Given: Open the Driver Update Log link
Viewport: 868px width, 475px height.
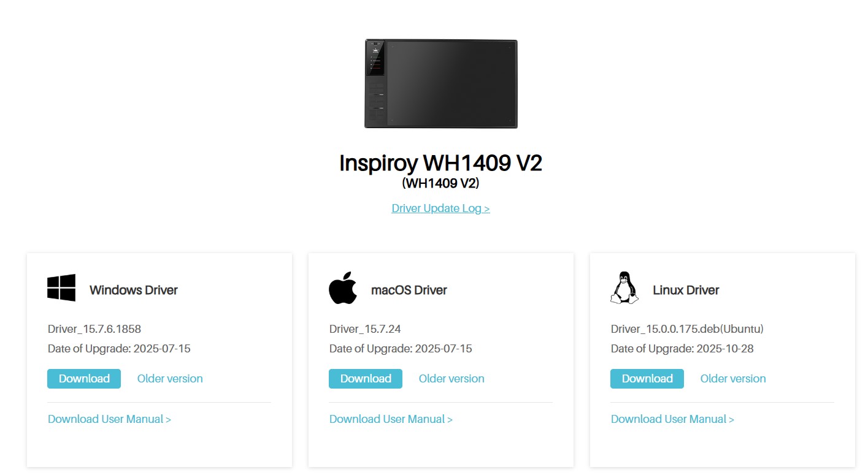Looking at the screenshot, I should click(441, 208).
